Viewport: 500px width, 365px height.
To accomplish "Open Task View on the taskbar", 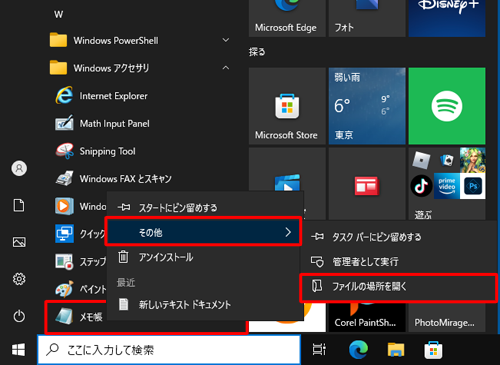I will (319, 350).
